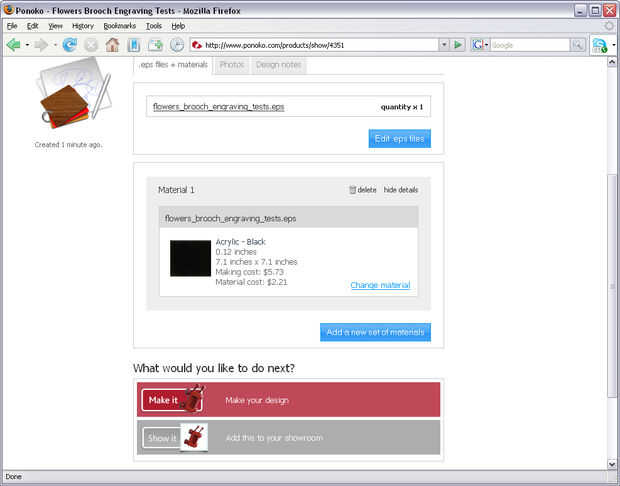The height and width of the screenshot is (486, 620).
Task: Click the black acrylic color swatch
Action: (x=190, y=258)
